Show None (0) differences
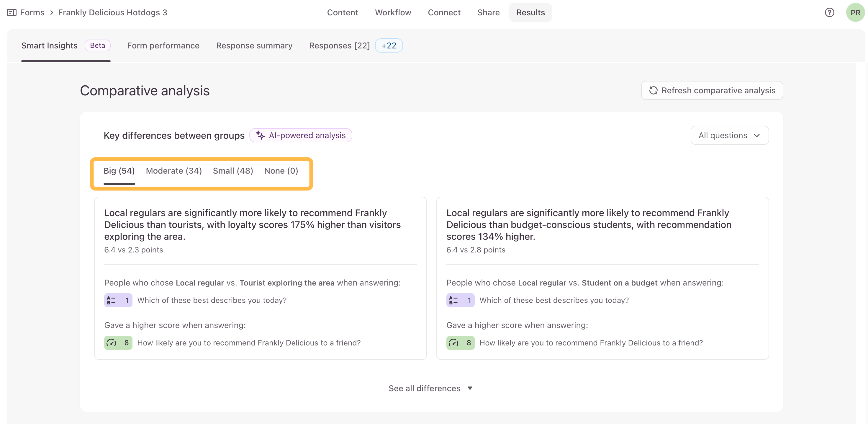Viewport: 868px width, 424px height. [x=281, y=171]
